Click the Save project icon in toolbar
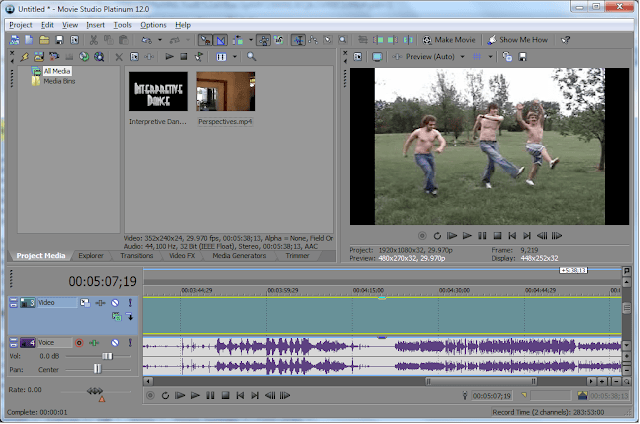The image size is (640, 424). click(x=60, y=40)
